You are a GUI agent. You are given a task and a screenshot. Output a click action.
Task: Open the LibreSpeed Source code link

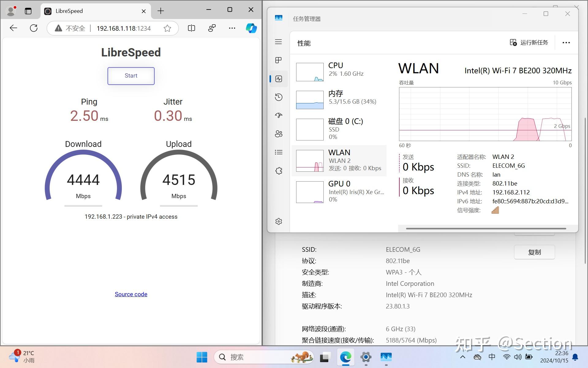[x=131, y=294]
